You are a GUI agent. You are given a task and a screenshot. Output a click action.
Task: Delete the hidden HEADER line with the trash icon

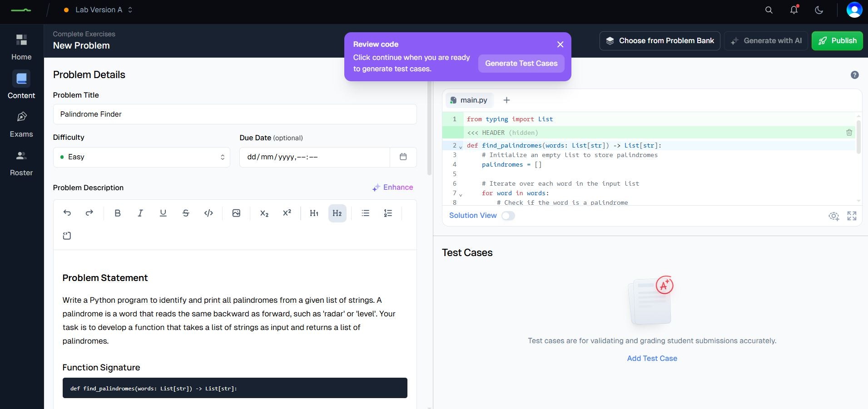tap(849, 133)
